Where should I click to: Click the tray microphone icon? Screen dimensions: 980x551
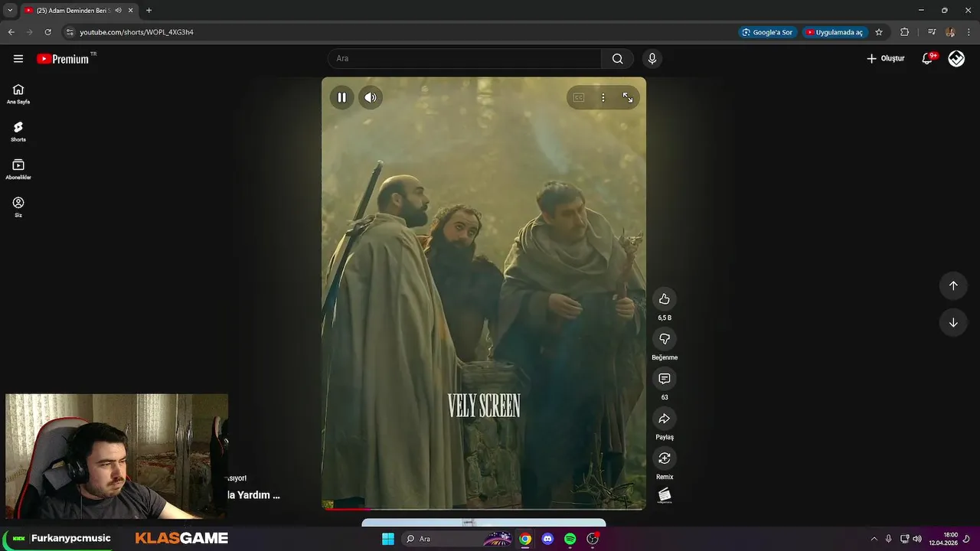888,539
